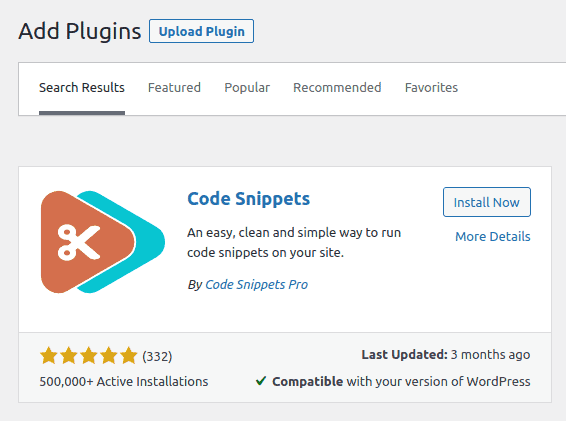Open the Recommended plugins tab
The width and height of the screenshot is (566, 421).
click(x=337, y=88)
